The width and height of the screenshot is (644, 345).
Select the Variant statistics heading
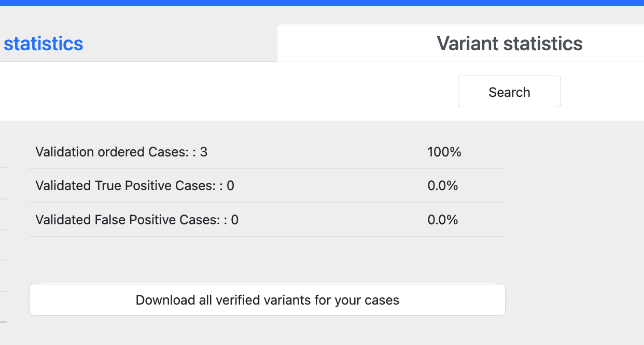tap(510, 44)
